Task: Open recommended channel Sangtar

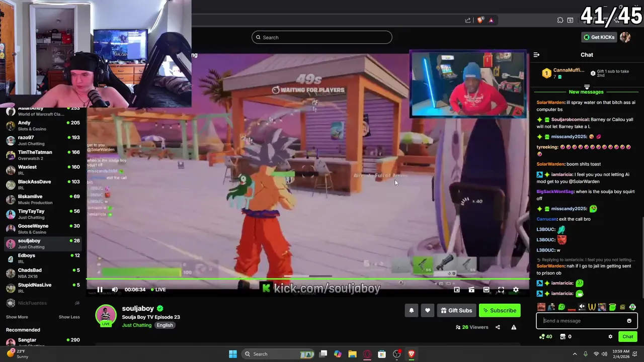Action: [x=43, y=342]
